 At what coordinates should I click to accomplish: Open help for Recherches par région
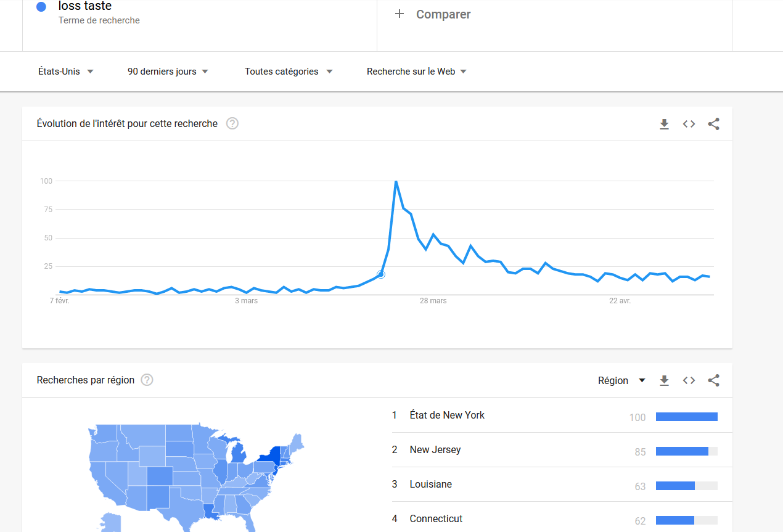click(x=147, y=380)
